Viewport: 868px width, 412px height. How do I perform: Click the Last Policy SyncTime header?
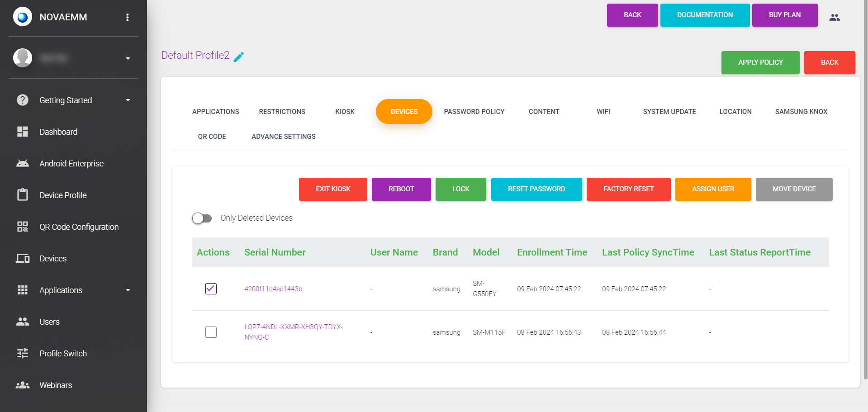click(x=648, y=252)
